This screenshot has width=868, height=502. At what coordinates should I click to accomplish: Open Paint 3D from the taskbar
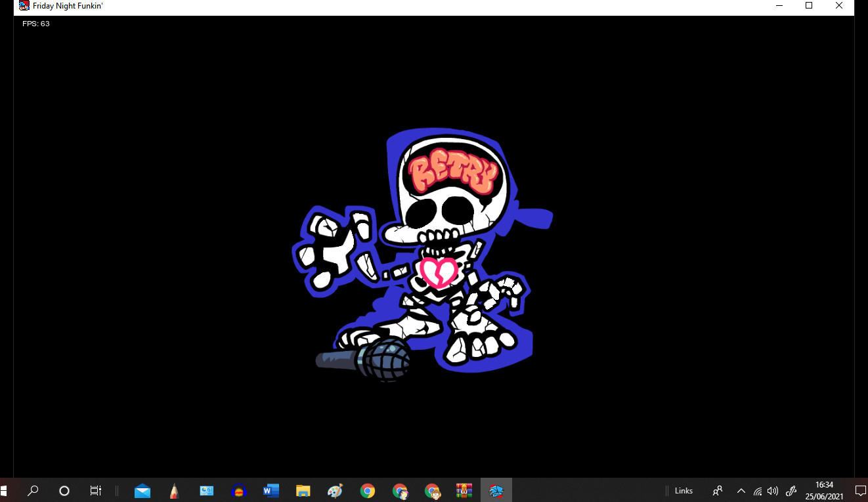335,490
